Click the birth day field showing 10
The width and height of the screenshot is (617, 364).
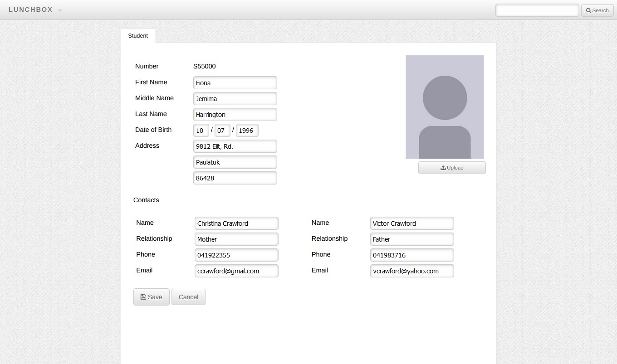(201, 131)
